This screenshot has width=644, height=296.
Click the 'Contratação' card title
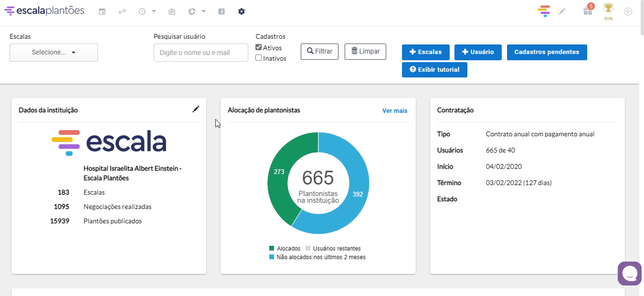click(455, 110)
